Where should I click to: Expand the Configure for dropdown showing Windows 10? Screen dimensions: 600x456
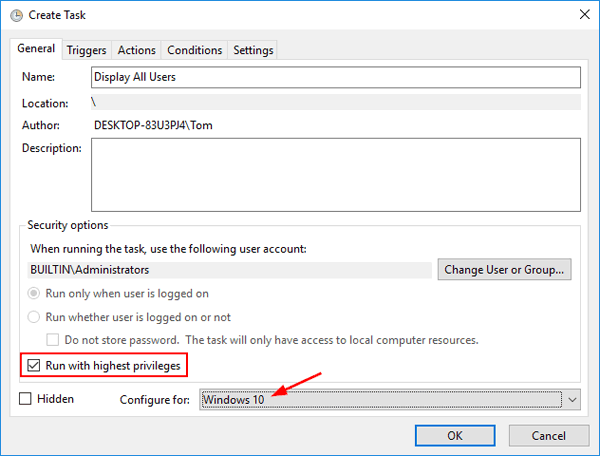(x=390, y=400)
